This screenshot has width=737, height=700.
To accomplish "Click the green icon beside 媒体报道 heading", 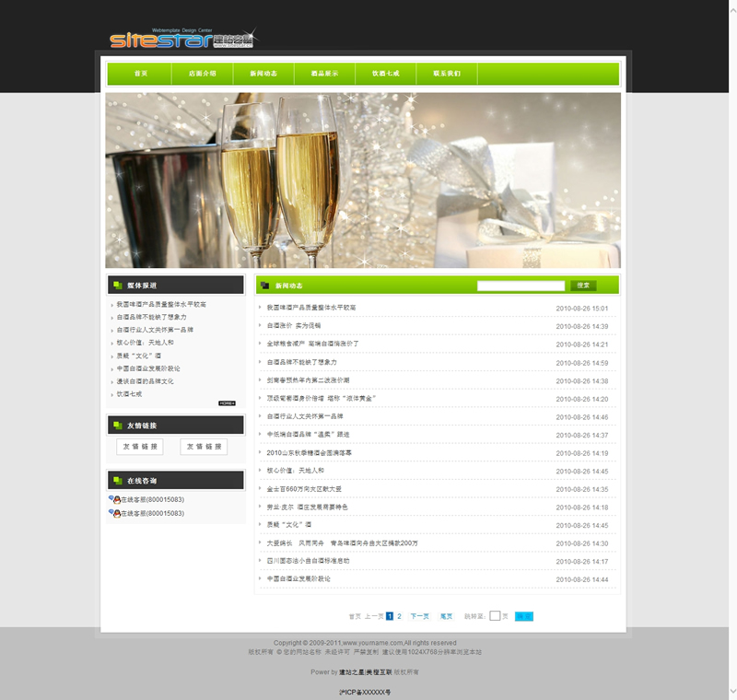I will [117, 286].
